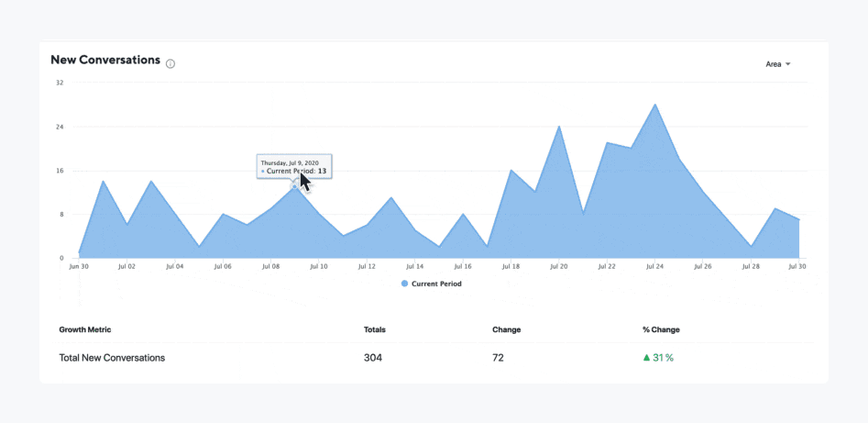Click the green up-arrow beside 31%
Screen dimensions: 868x423
pyautogui.click(x=646, y=358)
